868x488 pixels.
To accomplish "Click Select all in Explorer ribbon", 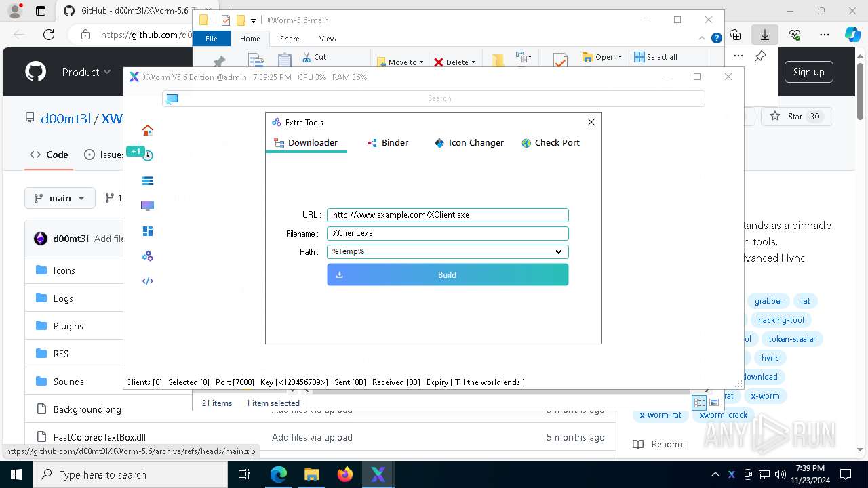I will 656,57.
